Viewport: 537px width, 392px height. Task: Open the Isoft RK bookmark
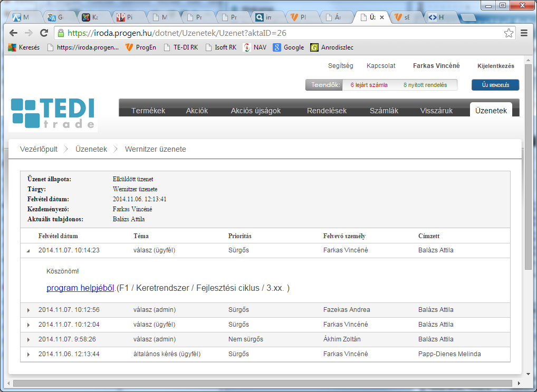click(221, 47)
